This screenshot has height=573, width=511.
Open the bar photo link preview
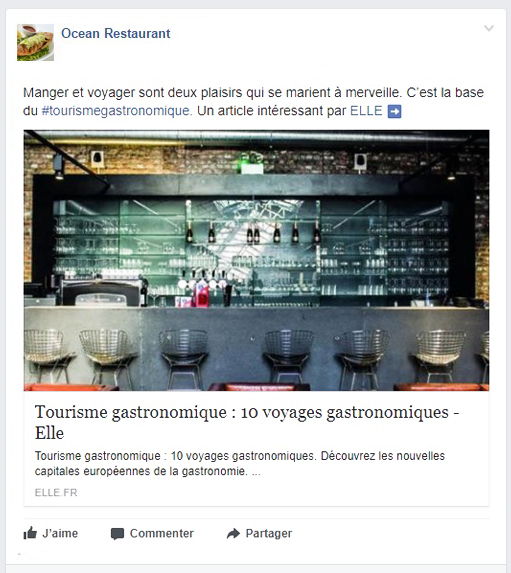pos(256,260)
